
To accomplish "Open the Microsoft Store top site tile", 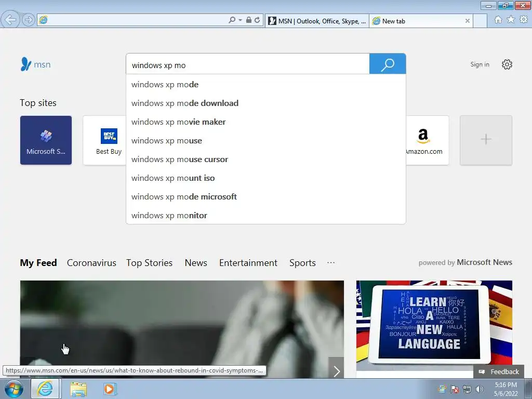I will click(x=46, y=140).
